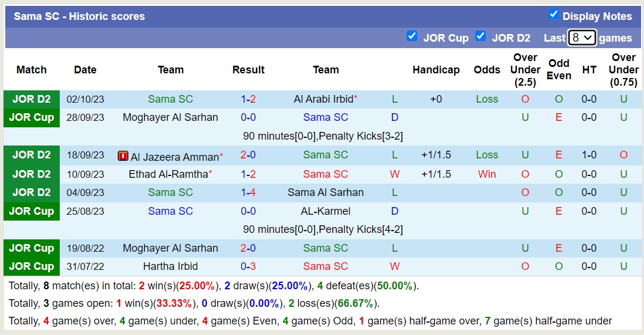This screenshot has width=644, height=335.
Task: Click the JOR D2 label for 02/10/23
Action: pyautogui.click(x=32, y=99)
